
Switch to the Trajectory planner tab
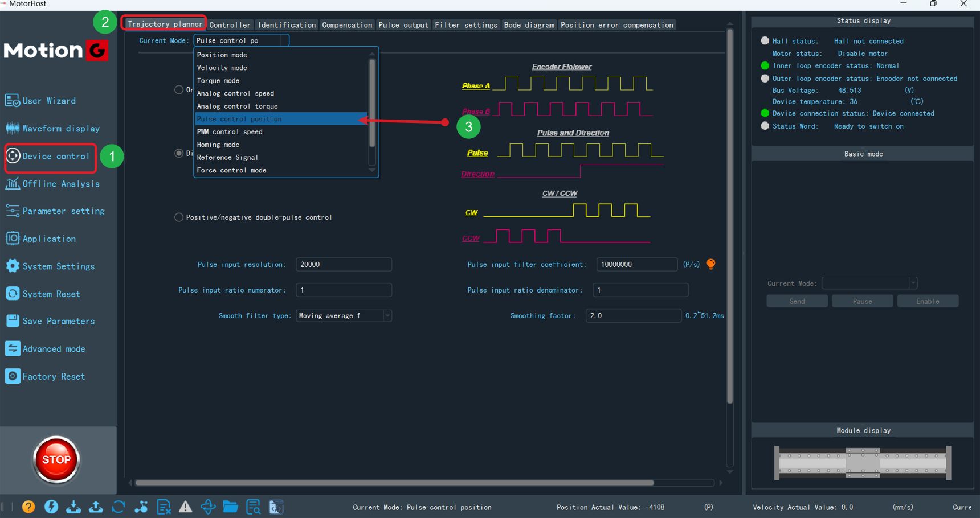(x=165, y=24)
